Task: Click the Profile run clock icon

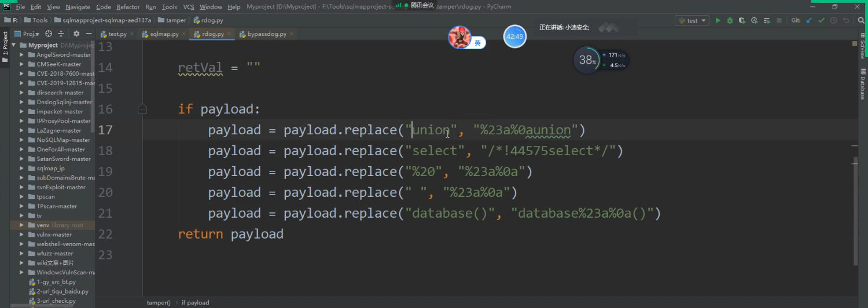Action: (x=755, y=20)
